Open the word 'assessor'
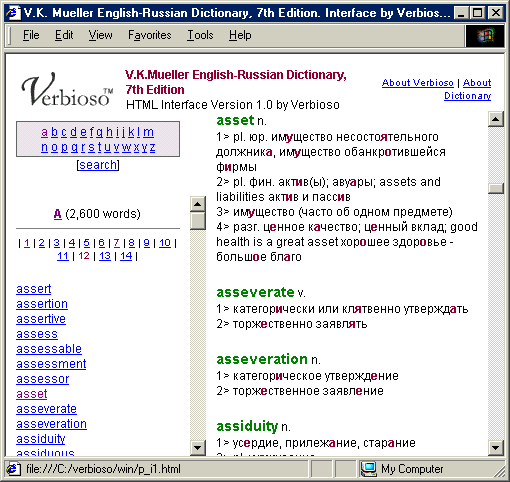The height and width of the screenshot is (482, 510). tap(43, 379)
